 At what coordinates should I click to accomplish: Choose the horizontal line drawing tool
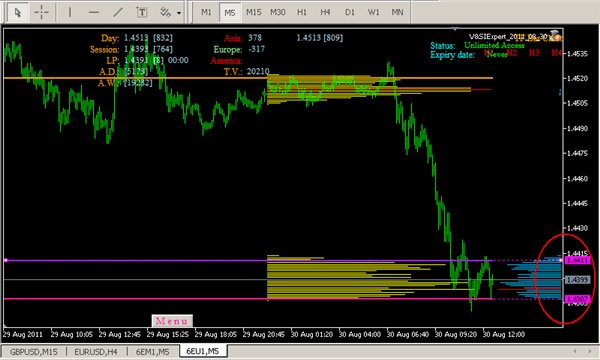point(94,12)
